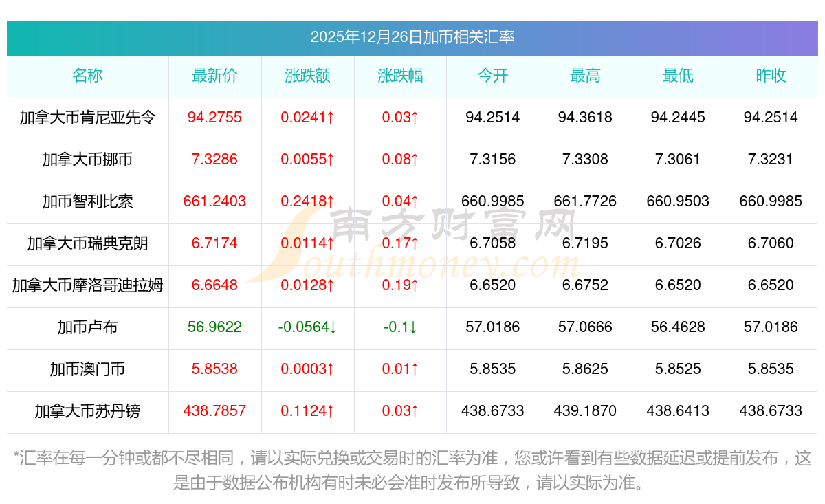Click the change percent 0.01↑
The width and height of the screenshot is (825, 504).
click(x=400, y=369)
